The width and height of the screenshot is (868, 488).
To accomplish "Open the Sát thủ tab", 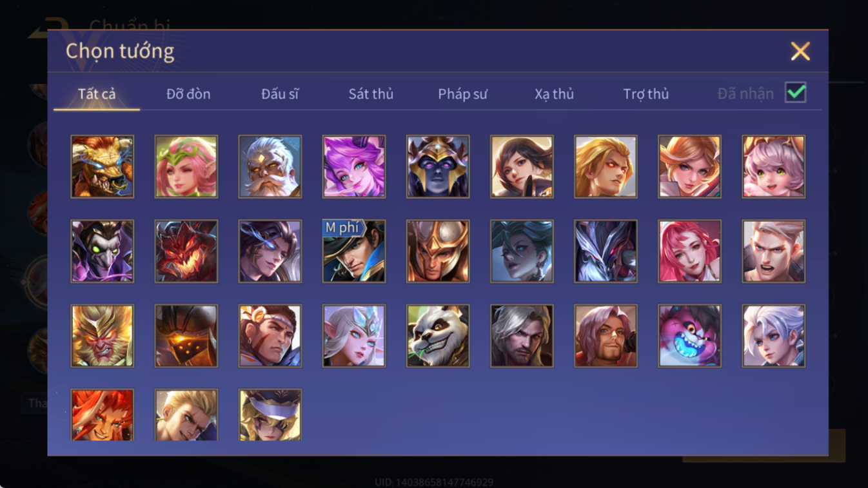I will pos(371,94).
